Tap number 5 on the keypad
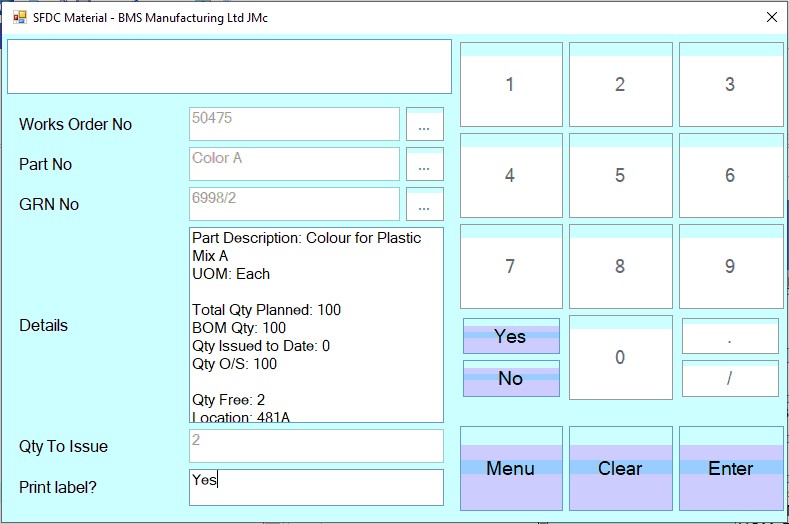This screenshot has width=789, height=524. click(x=620, y=175)
